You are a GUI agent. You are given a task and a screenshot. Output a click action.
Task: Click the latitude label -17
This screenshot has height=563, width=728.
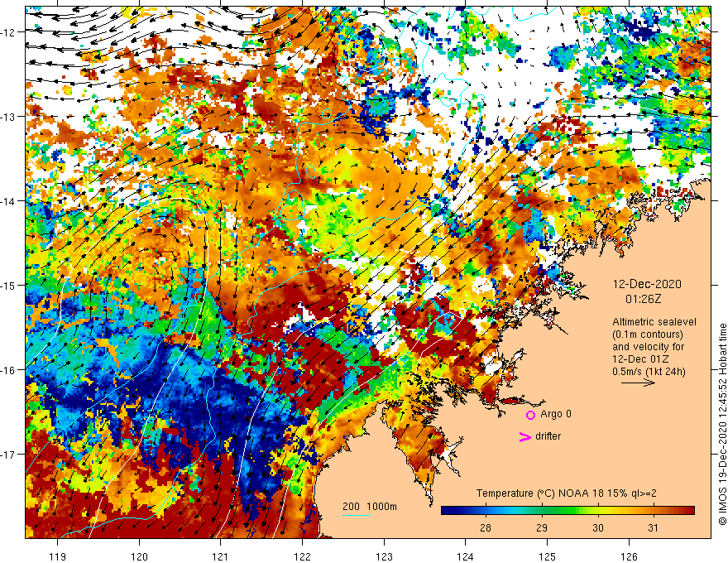[x=8, y=455]
